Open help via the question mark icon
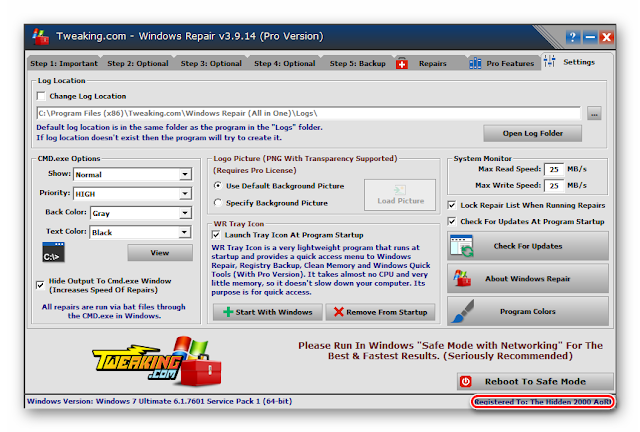This screenshot has width=640, height=432. (572, 37)
